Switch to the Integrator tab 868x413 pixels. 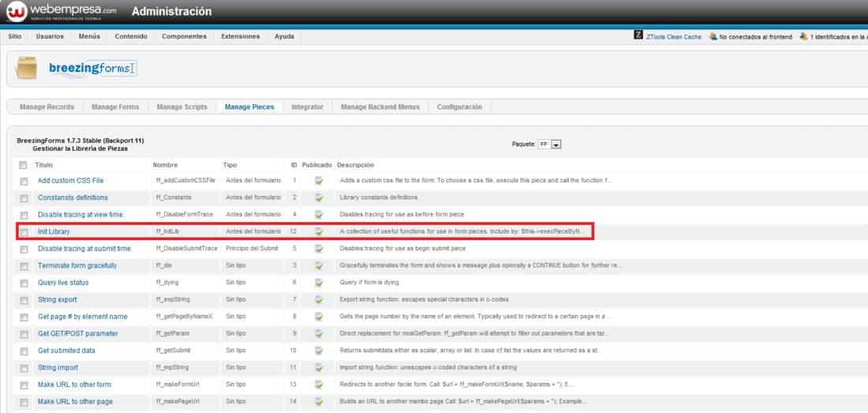click(x=307, y=107)
